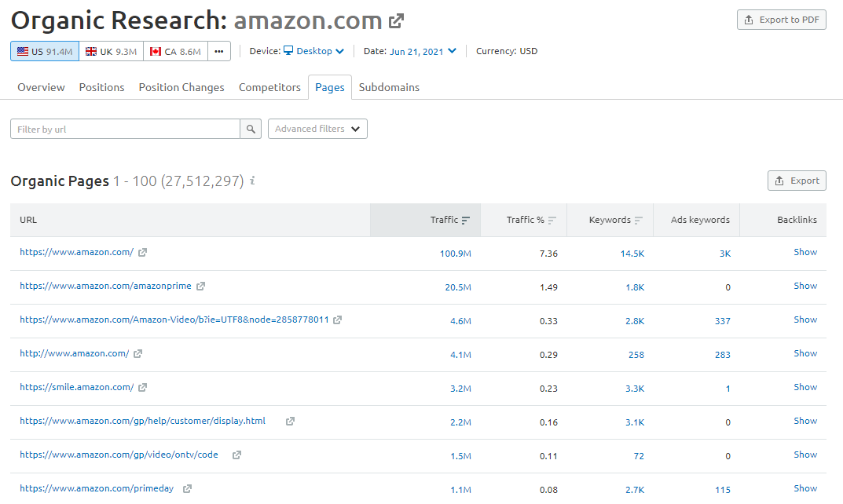Show backlinks for https://www.amazon.com/ row

[805, 252]
